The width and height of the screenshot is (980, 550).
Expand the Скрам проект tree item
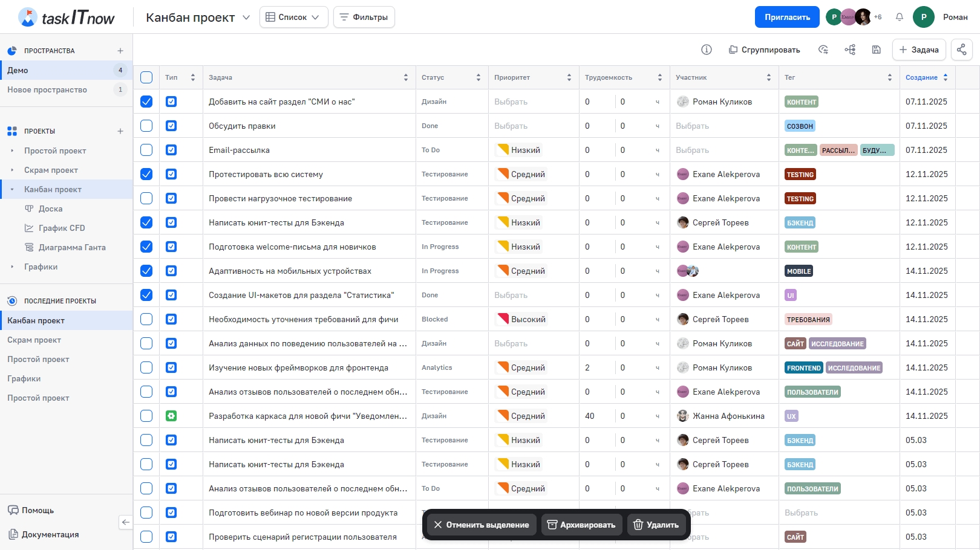pyautogui.click(x=12, y=170)
